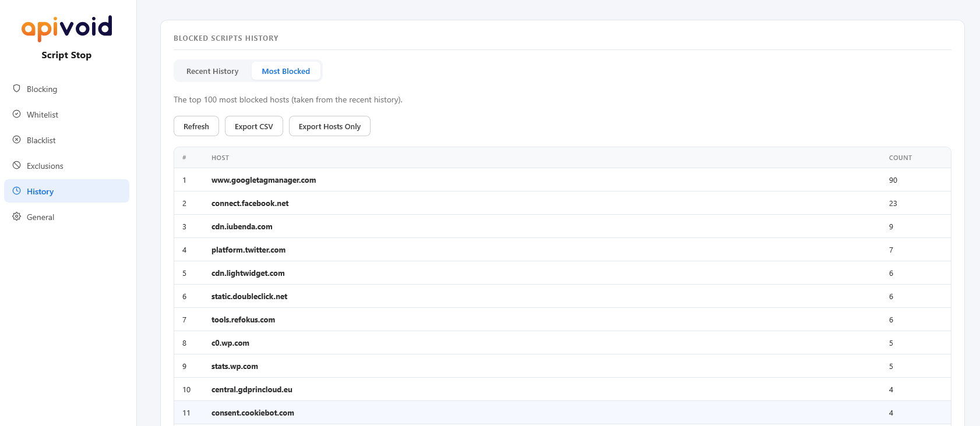Select History in the sidebar
This screenshot has width=980, height=426.
pyautogui.click(x=66, y=191)
